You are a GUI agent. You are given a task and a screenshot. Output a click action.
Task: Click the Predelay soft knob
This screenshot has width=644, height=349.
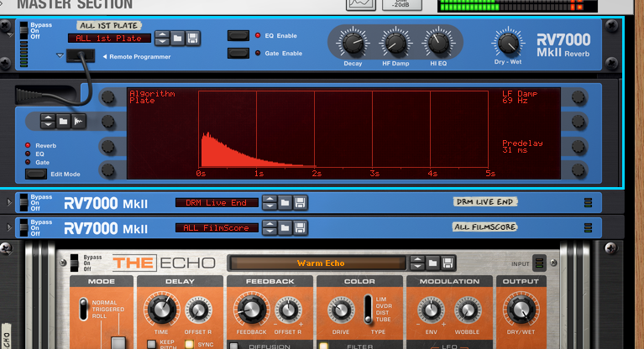[x=579, y=146]
